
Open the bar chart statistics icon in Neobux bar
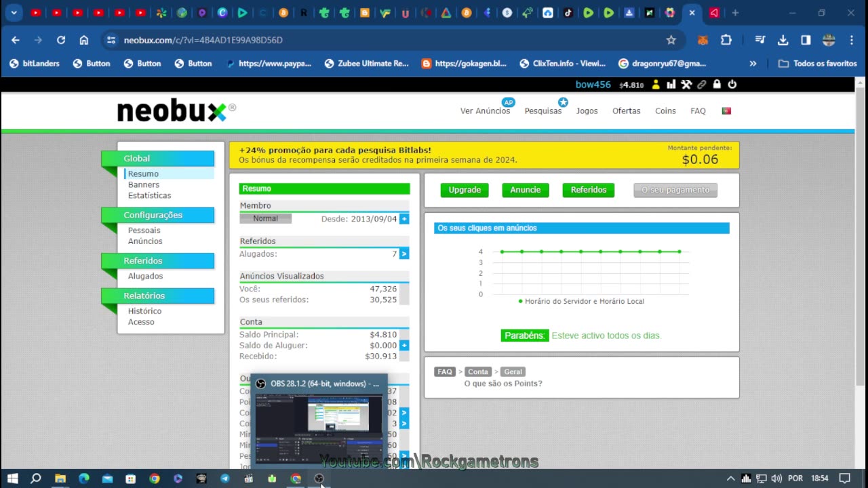coord(671,85)
